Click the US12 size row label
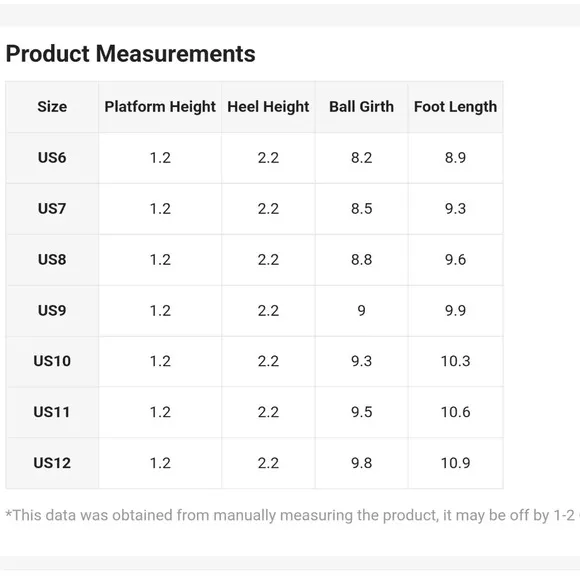 [52, 463]
